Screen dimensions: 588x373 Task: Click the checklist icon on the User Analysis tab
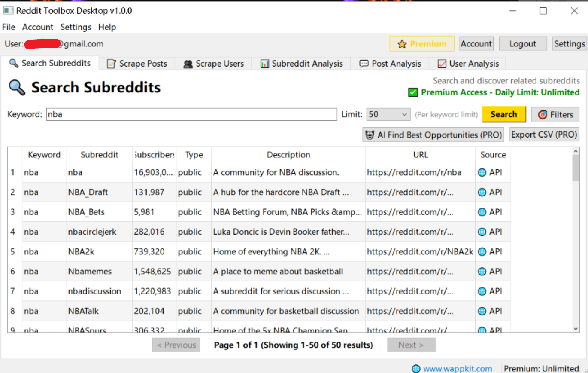tap(442, 63)
